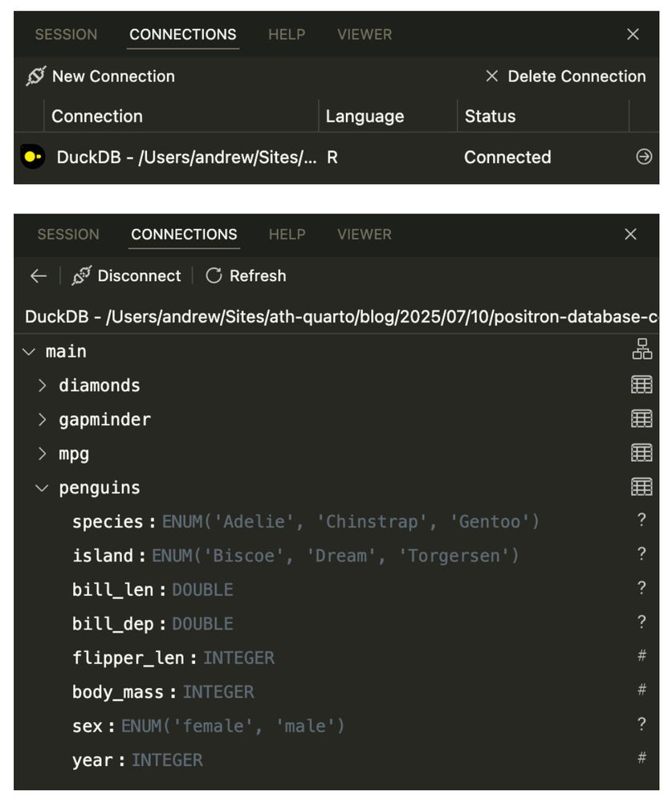Open VIEWER tab in upper panel
The height and width of the screenshot is (803, 672).
[365, 35]
